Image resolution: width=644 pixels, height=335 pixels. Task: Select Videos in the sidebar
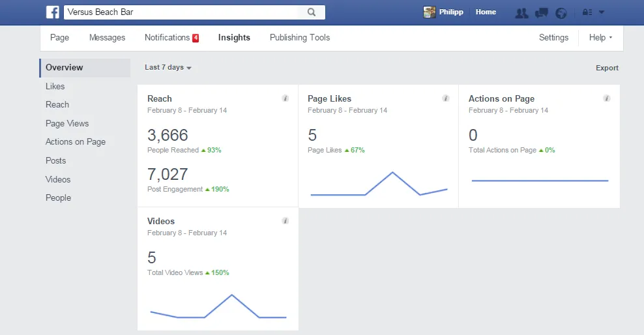click(x=58, y=179)
